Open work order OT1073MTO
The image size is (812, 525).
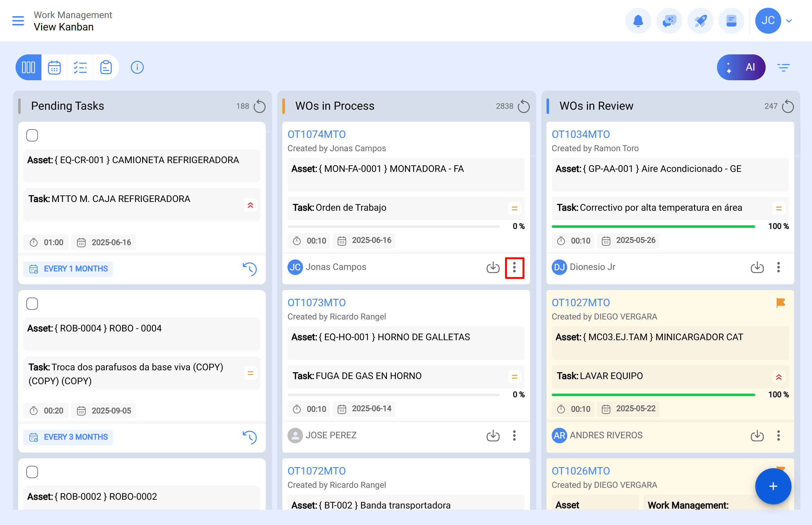pos(316,302)
